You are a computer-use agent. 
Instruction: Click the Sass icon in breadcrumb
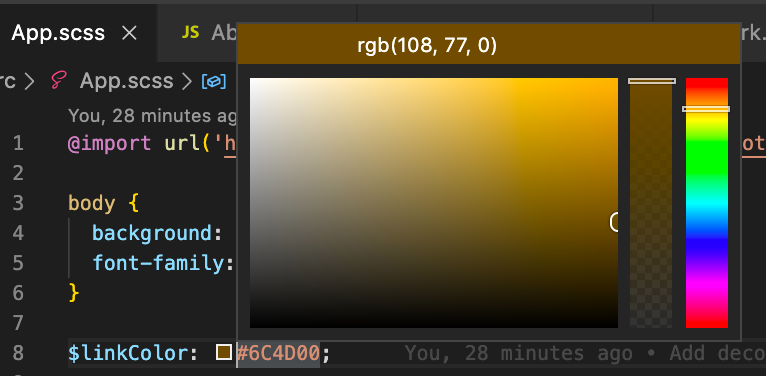[x=59, y=81]
